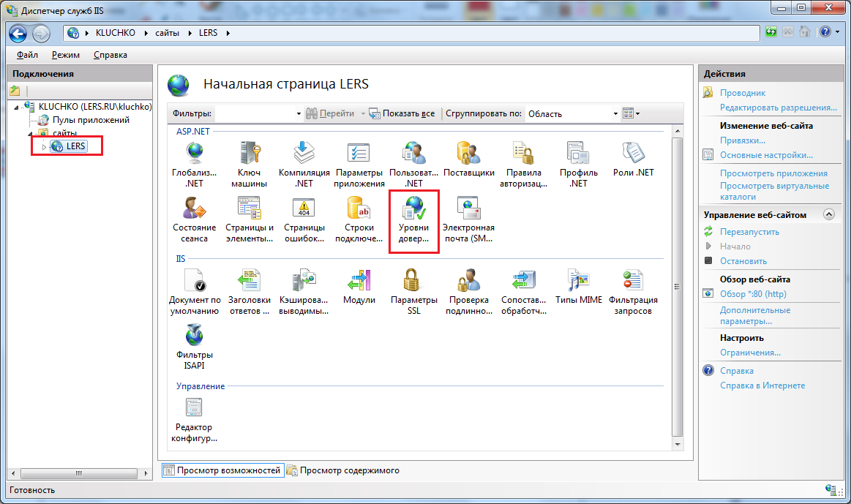Open Правила авторизации feature
Screen dimensions: 851x504
click(524, 165)
